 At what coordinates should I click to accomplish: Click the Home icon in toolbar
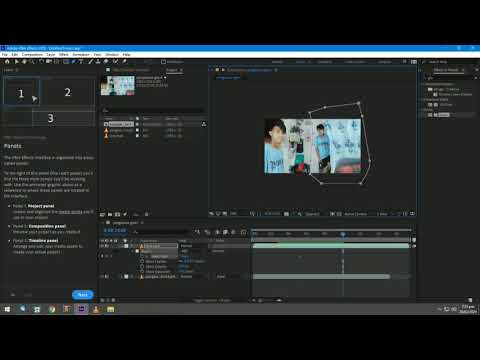(x=7, y=62)
